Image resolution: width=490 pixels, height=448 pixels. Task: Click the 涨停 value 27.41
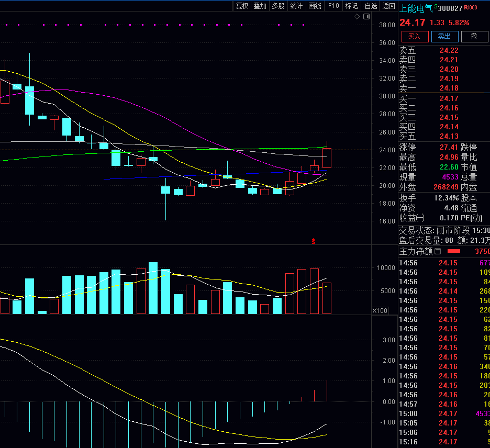[x=449, y=147]
